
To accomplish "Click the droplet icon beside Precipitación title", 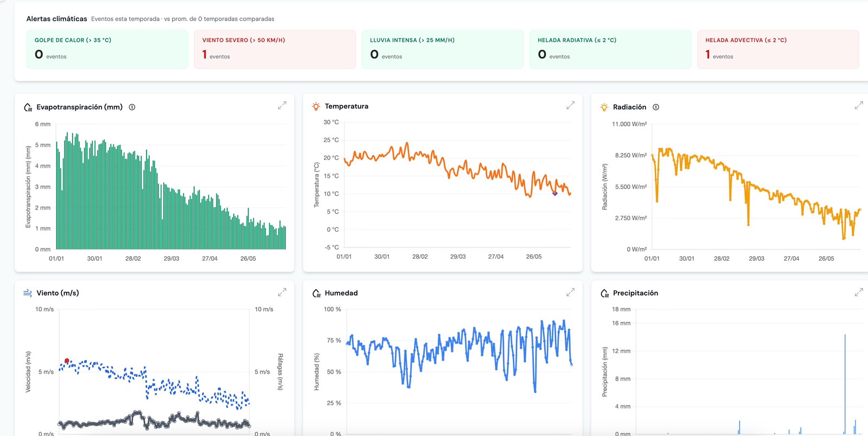I will pyautogui.click(x=604, y=293).
